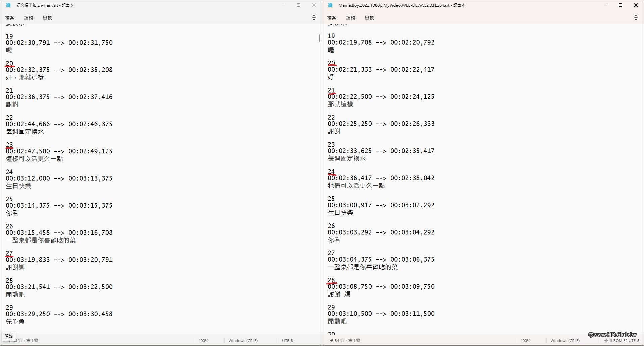The height and width of the screenshot is (346, 644).
Task: Click 一整桌都是你喜歡吃的菜 in the left window
Action: [x=41, y=240]
